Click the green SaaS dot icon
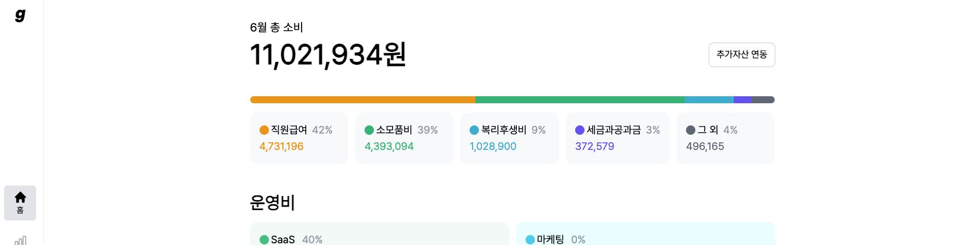 pos(264,240)
